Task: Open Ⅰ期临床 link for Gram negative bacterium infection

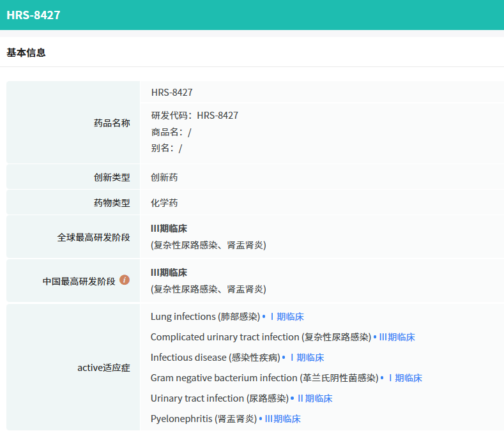Action: click(405, 378)
